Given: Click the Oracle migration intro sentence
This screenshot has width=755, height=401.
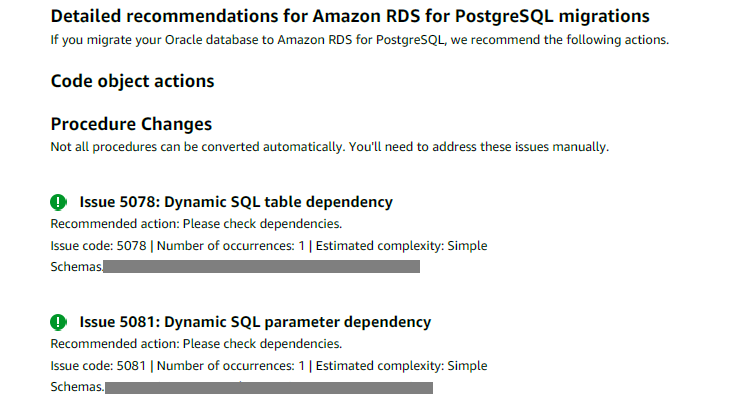Looking at the screenshot, I should (x=360, y=39).
